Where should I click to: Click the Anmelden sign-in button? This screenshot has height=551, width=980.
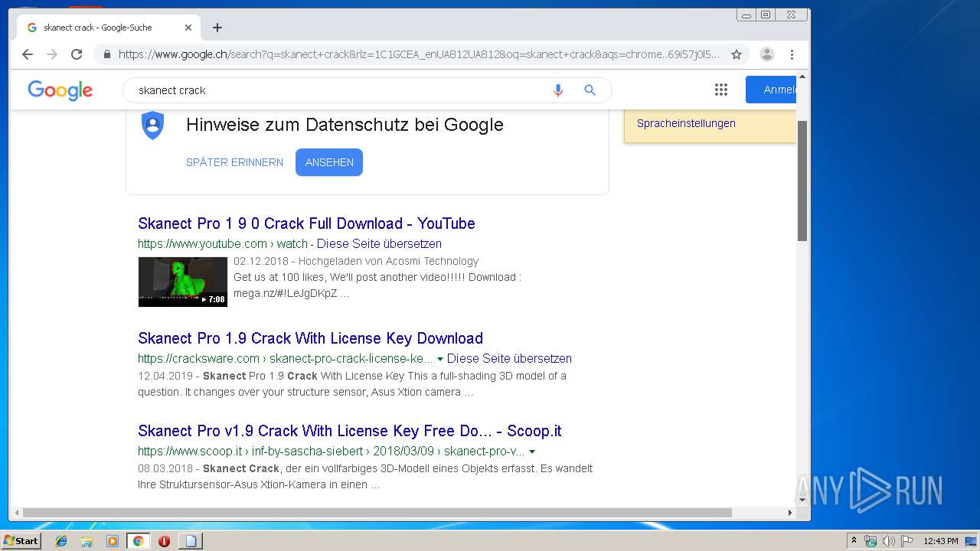tap(771, 90)
